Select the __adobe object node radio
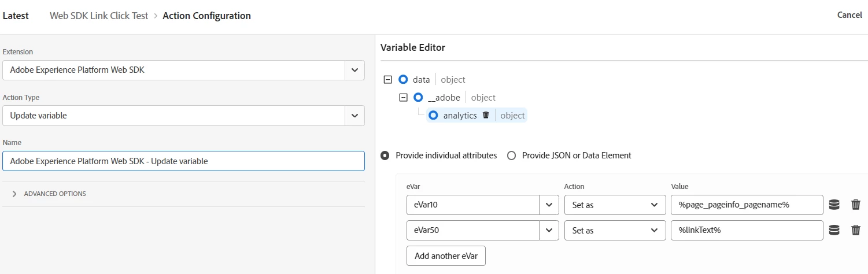 (419, 97)
